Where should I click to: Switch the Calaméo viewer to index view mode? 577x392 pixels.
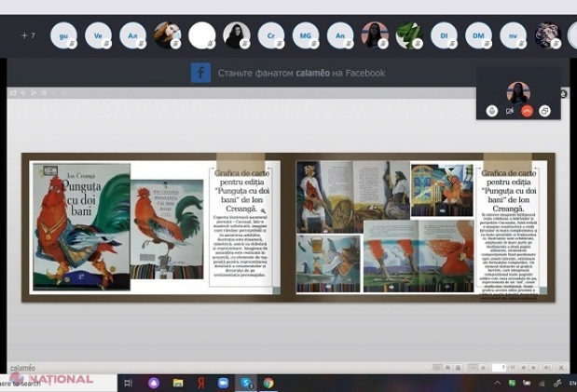pyautogui.click(x=458, y=368)
